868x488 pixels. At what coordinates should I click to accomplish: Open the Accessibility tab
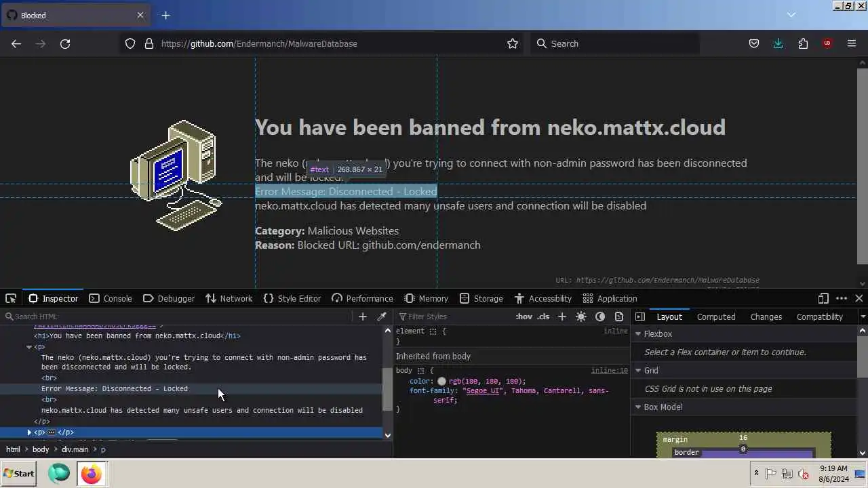click(x=543, y=298)
